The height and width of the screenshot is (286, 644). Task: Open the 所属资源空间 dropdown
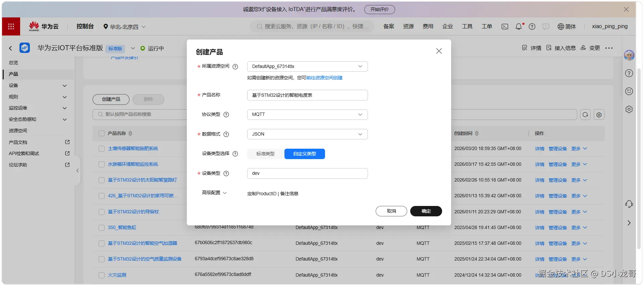(x=307, y=66)
